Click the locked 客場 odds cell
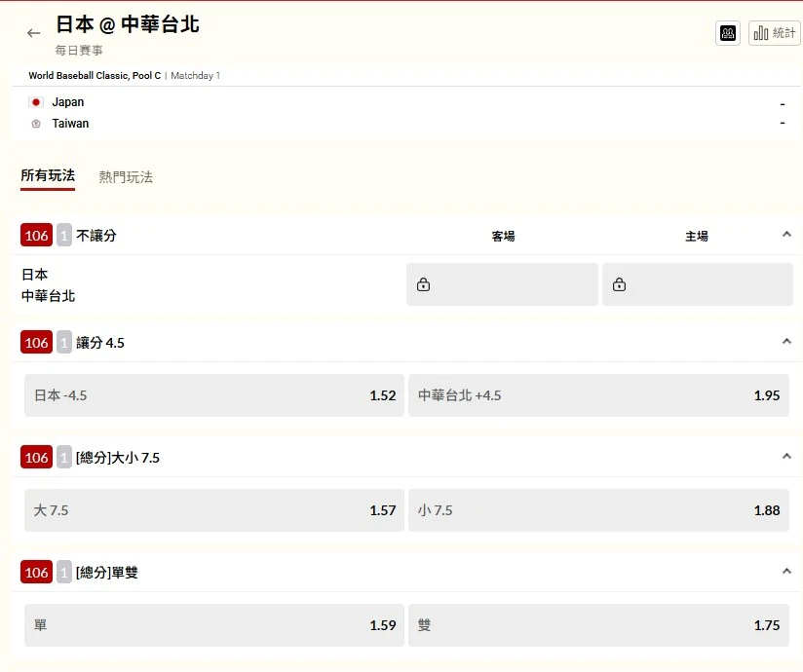Image resolution: width=803 pixels, height=672 pixels. (x=502, y=284)
